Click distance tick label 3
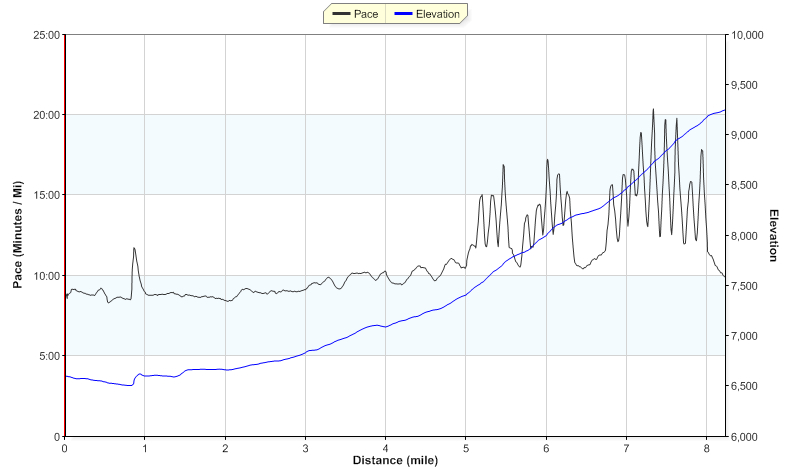 click(x=305, y=448)
